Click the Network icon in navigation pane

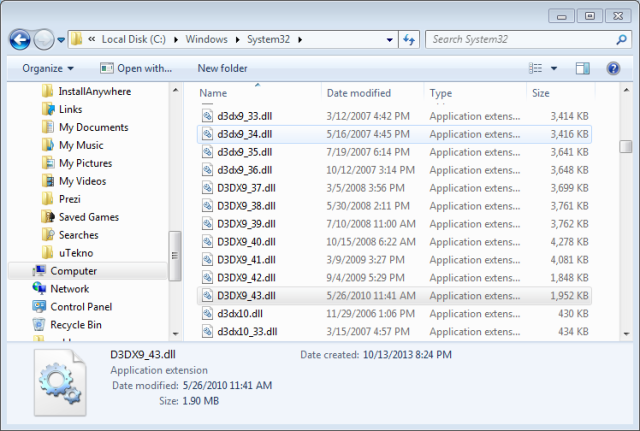point(39,289)
